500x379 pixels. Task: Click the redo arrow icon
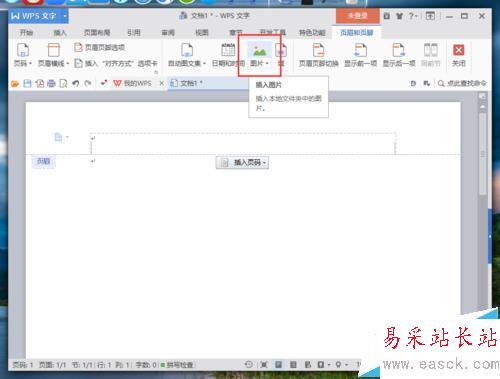coord(88,83)
